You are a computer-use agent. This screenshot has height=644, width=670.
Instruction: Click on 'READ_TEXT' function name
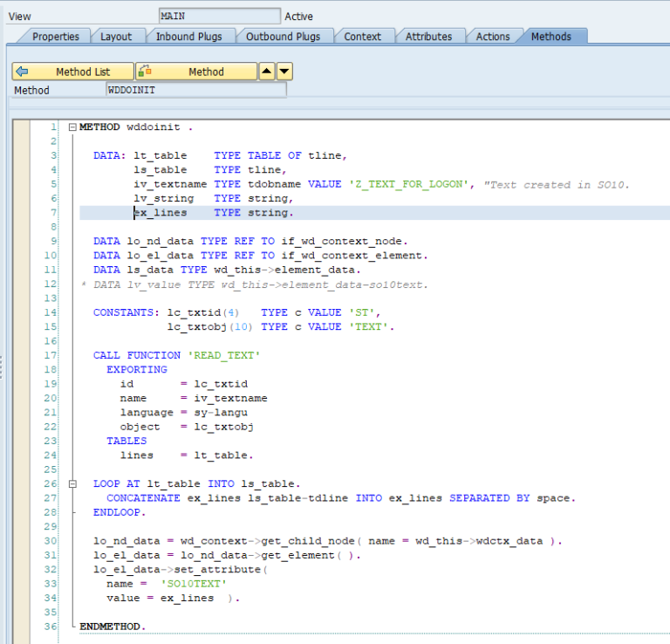[x=224, y=355]
